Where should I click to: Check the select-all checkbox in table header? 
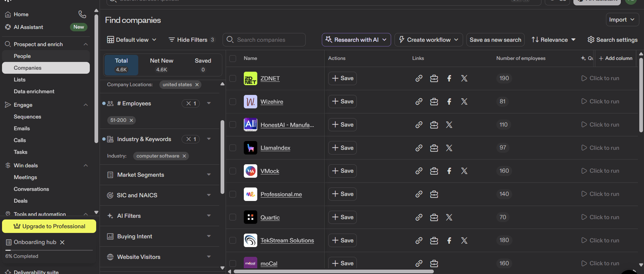(233, 58)
